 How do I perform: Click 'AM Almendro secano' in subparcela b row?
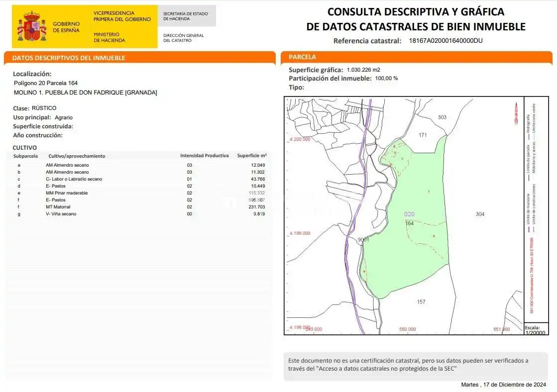pos(67,172)
